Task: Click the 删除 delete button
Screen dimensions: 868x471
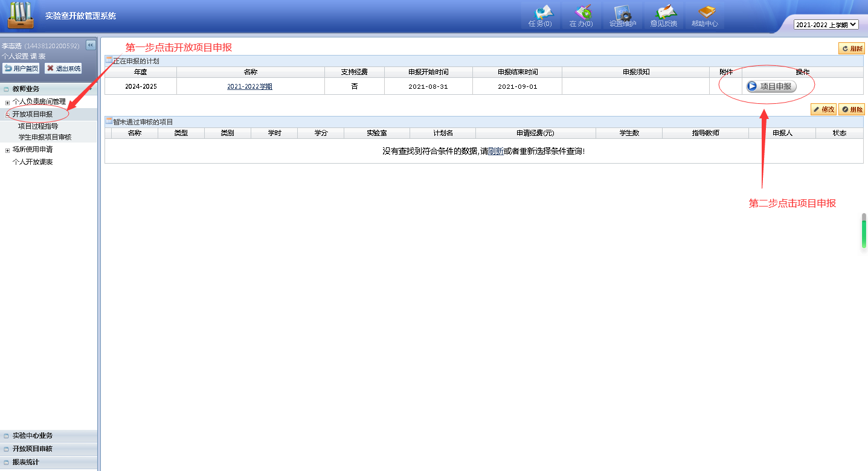Action: tap(852, 109)
